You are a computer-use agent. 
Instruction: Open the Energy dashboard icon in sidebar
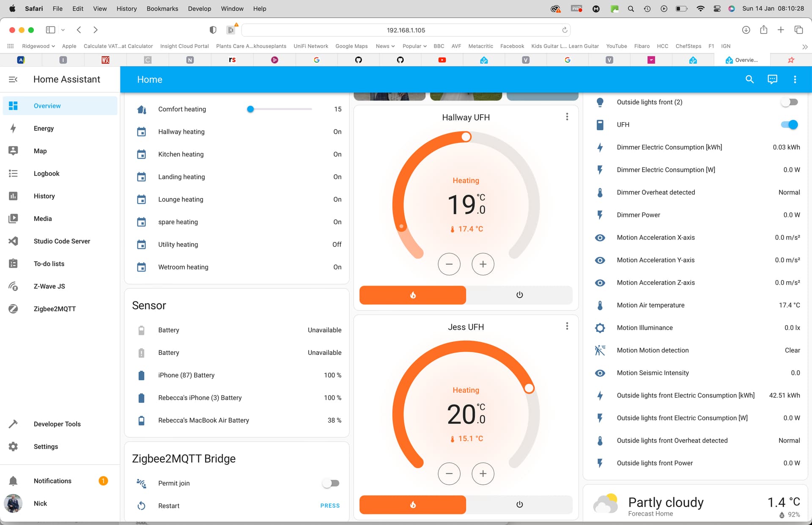click(x=13, y=128)
